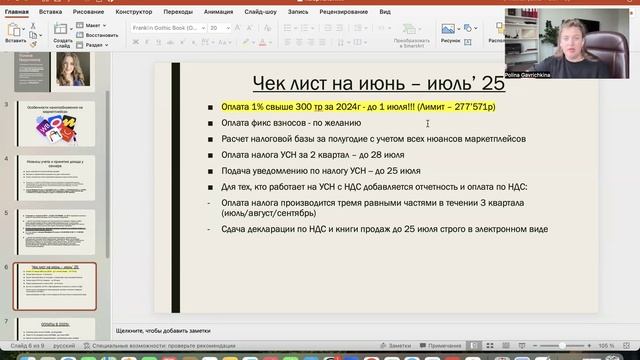This screenshot has width=640, height=360.
Task: Toggle bold Ж formatting
Action: [136, 42]
